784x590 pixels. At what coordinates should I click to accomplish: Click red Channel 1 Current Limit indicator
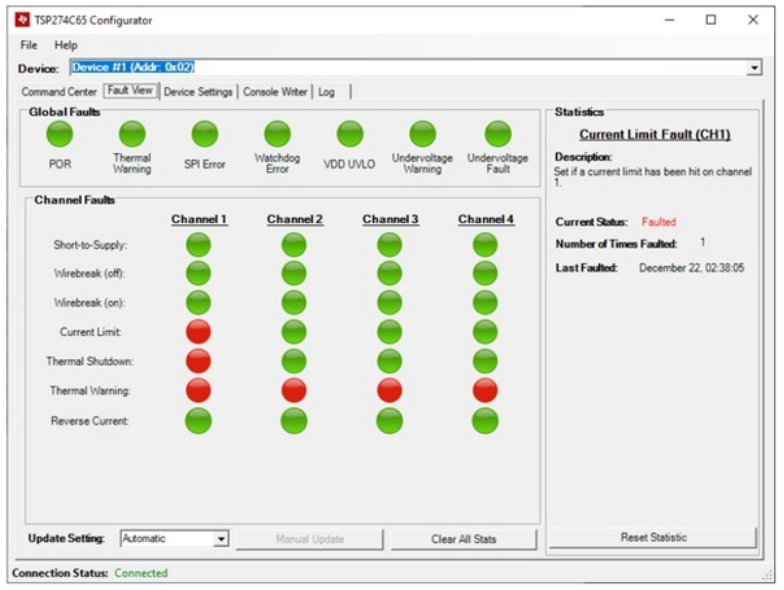click(x=198, y=332)
